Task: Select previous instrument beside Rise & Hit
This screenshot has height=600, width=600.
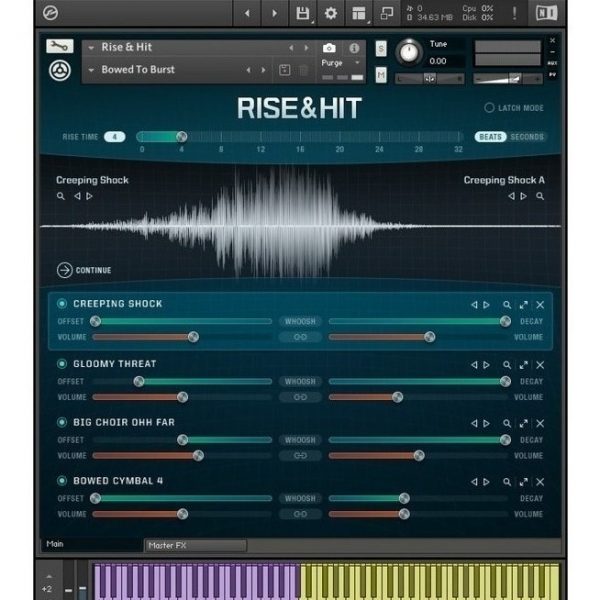Action: coord(291,48)
